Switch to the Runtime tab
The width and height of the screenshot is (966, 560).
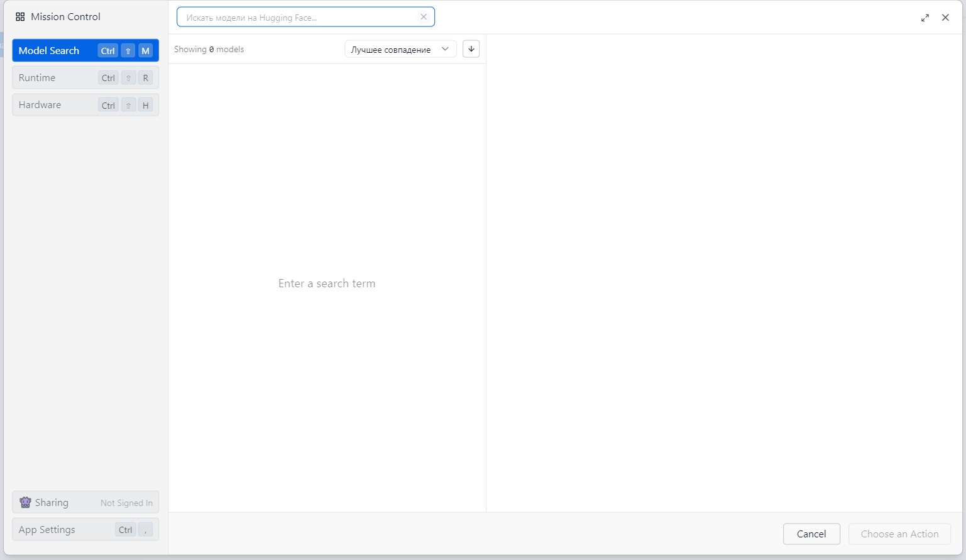[85, 77]
